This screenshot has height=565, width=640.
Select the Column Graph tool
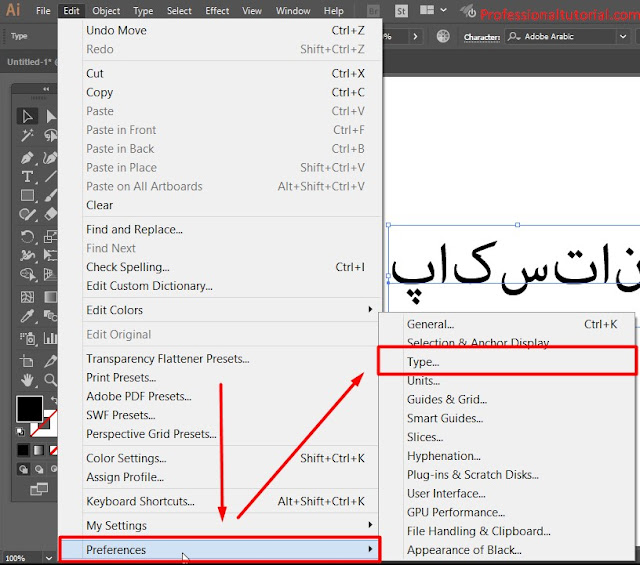pos(50,338)
